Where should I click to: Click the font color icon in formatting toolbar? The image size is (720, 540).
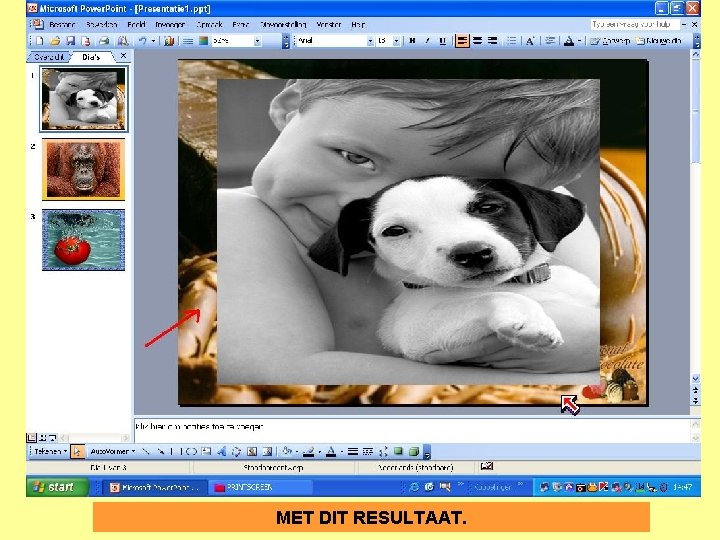568,41
